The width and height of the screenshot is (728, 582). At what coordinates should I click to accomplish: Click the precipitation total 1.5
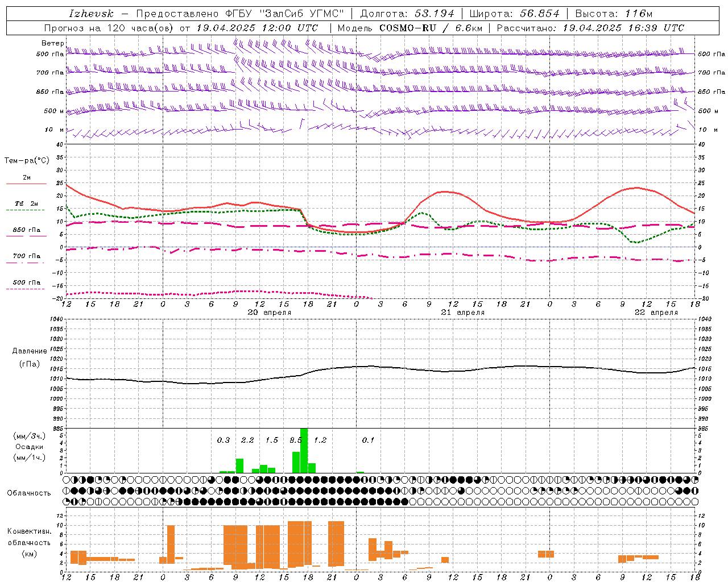[272, 440]
